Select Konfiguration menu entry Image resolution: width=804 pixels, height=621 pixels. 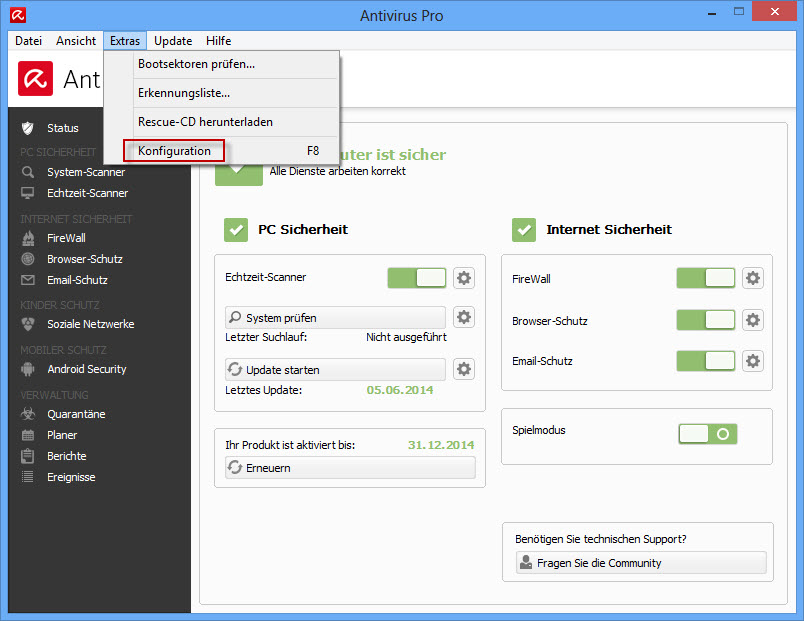point(222,151)
